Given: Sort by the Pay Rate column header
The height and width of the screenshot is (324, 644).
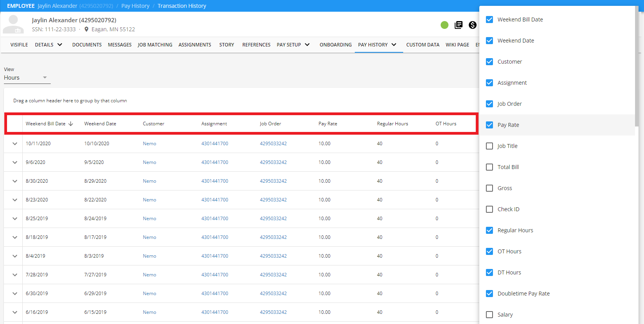Looking at the screenshot, I should (x=328, y=124).
